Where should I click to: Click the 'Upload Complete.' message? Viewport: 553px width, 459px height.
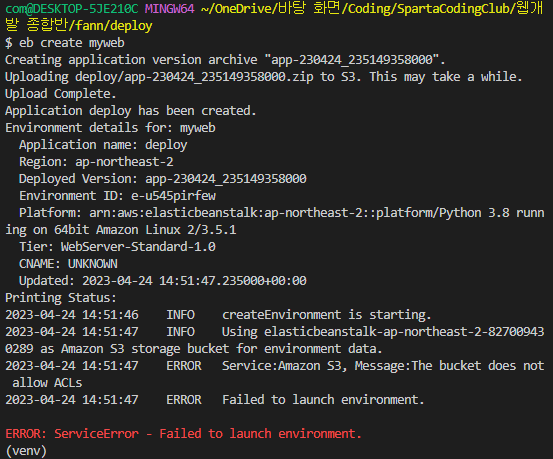[x=61, y=93]
